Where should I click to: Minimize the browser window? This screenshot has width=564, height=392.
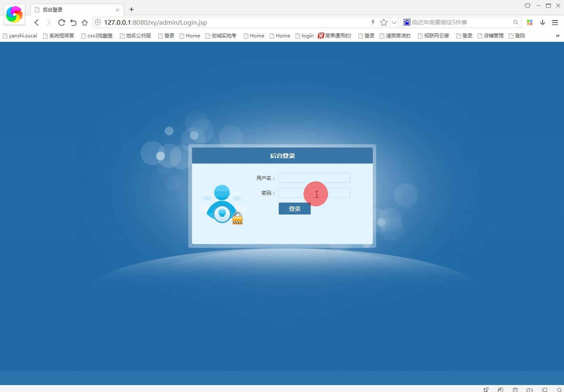click(538, 6)
